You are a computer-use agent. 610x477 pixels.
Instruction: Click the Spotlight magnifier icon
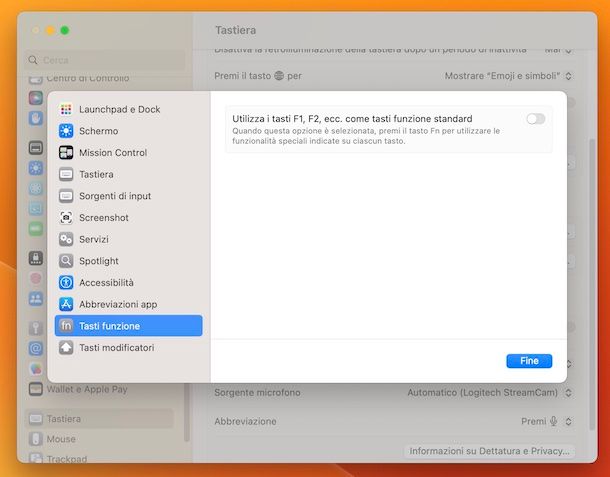tap(66, 261)
